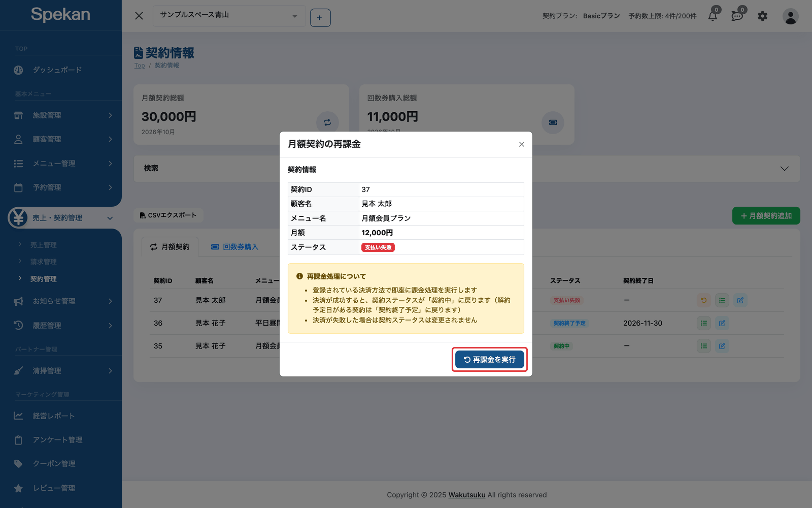Expand メニュー管理 in the sidebar
The width and height of the screenshot is (812, 508).
pyautogui.click(x=61, y=164)
